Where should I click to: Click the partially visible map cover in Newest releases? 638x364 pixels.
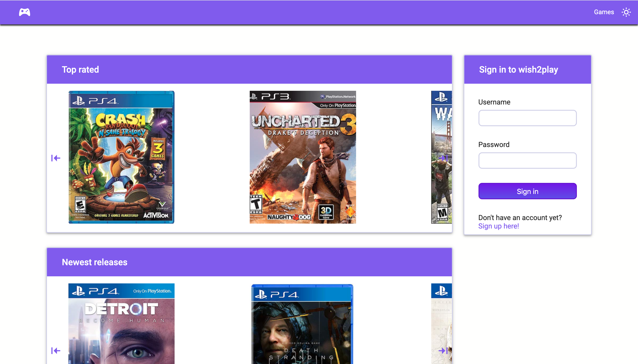click(441, 318)
